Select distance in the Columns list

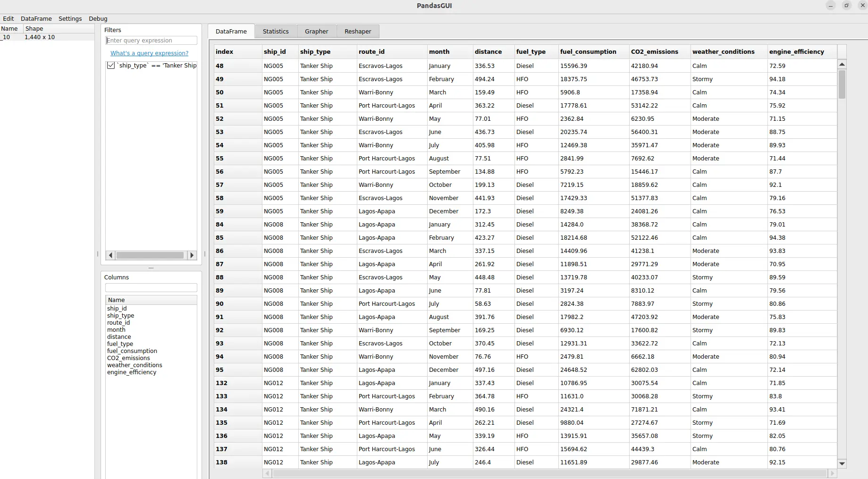(x=119, y=337)
